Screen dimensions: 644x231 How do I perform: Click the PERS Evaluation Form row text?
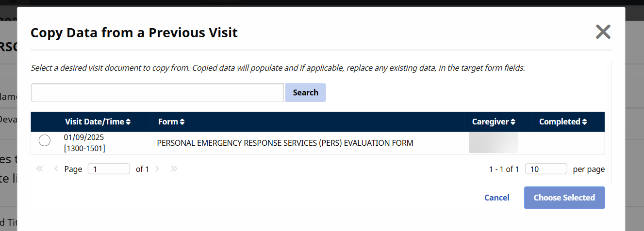coord(285,143)
